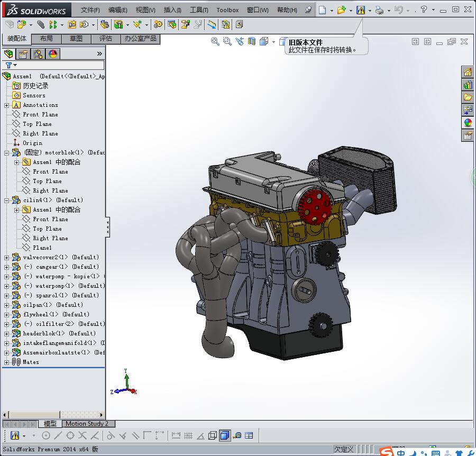Open the File Explorer folder icon in task pane
Viewport: 476px width, 456px height.
point(468,97)
